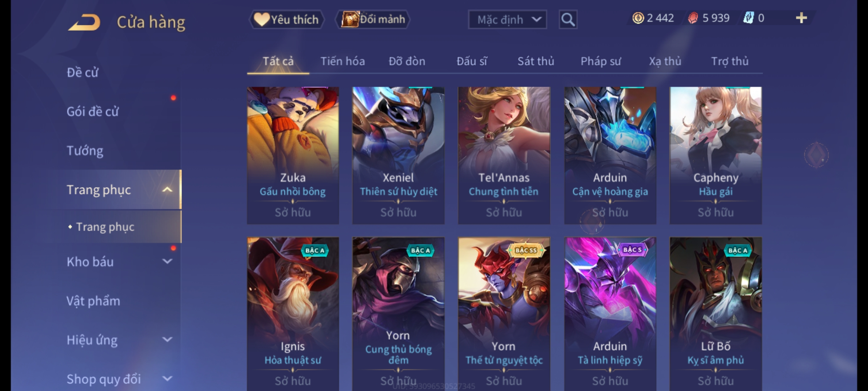Open the Đổi mảnh chest button
The height and width of the screenshot is (391, 868).
coord(373,19)
